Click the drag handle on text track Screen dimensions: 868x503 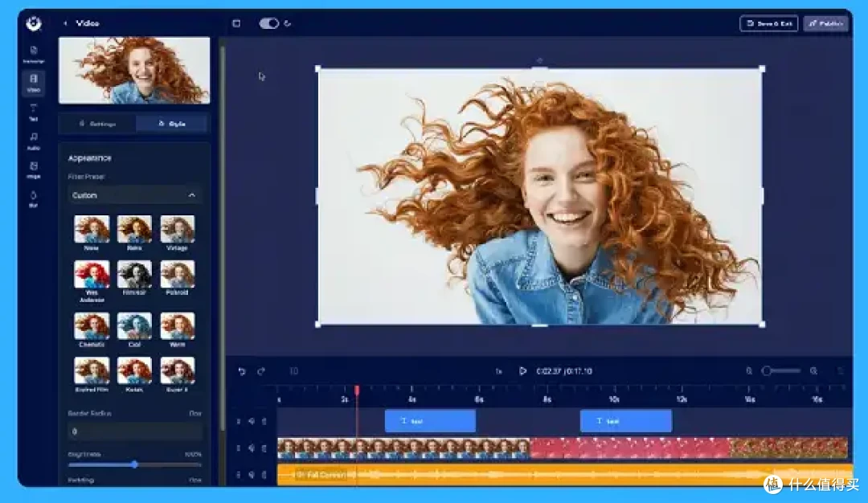[239, 422]
